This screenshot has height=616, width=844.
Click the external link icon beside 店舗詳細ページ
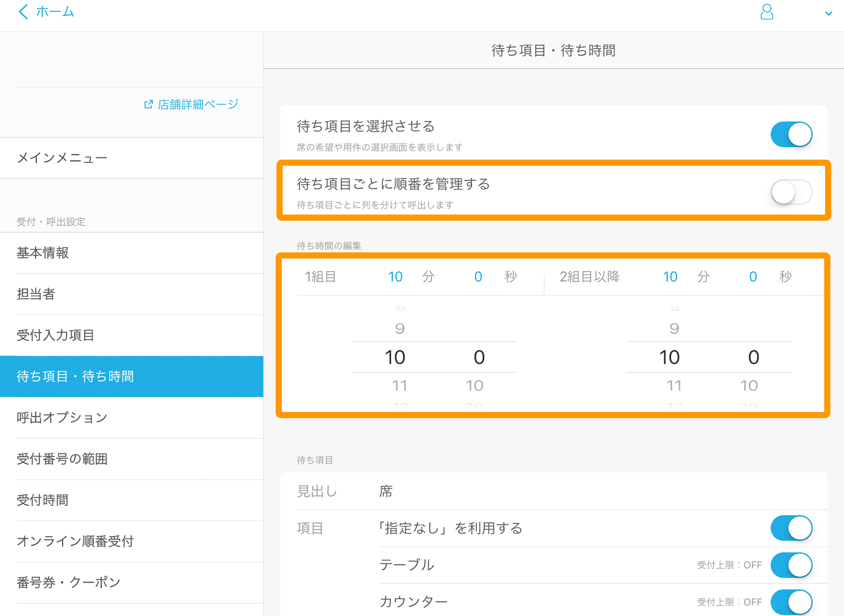[x=149, y=104]
